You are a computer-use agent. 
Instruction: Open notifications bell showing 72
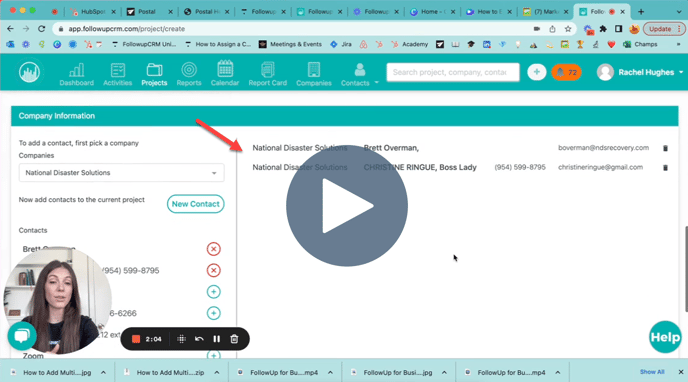coord(566,72)
